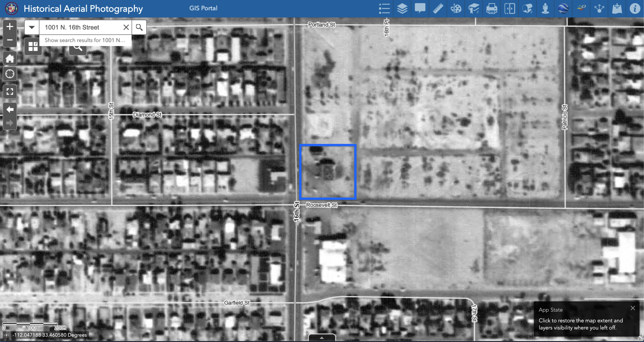Open the Legend widget
644x342 pixels.
[x=384, y=9]
